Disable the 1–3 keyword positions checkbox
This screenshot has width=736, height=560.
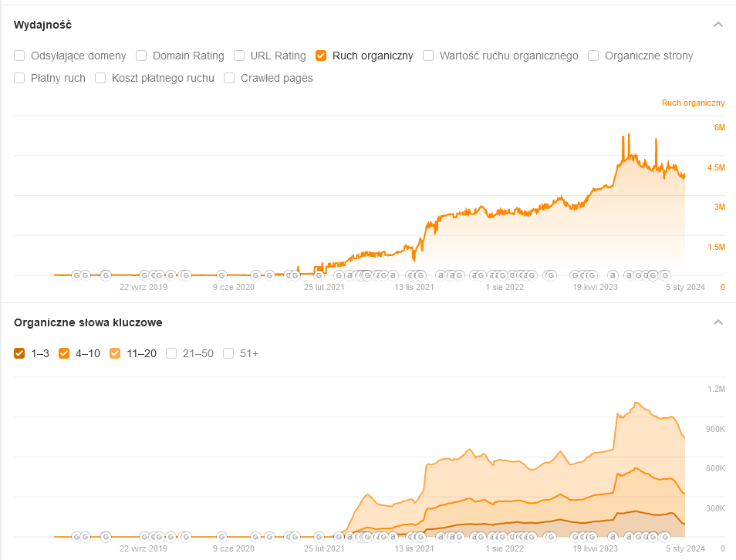point(19,353)
